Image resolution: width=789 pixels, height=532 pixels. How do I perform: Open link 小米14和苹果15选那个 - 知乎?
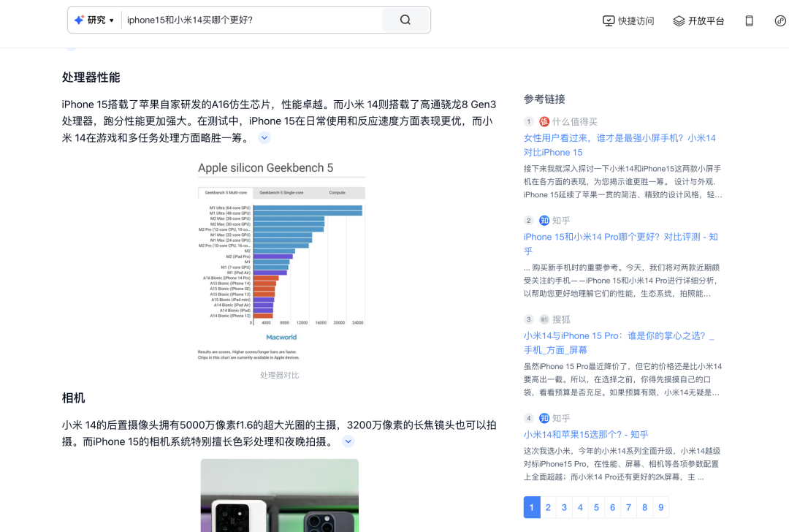tap(586, 434)
